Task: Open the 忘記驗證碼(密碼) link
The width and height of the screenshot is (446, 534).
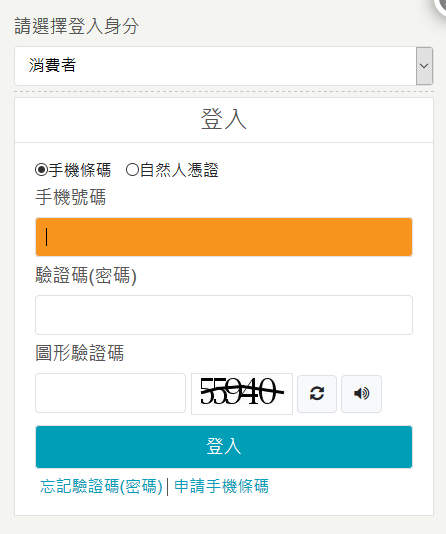Action: (101, 486)
